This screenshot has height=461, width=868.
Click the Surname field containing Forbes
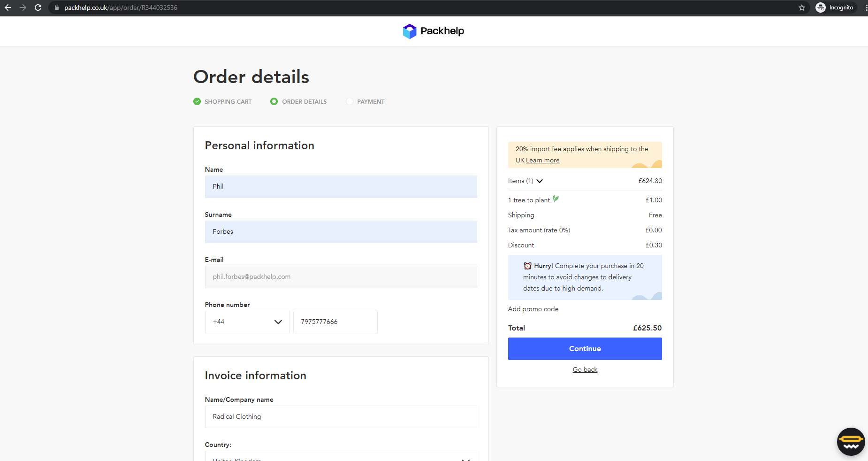341,232
